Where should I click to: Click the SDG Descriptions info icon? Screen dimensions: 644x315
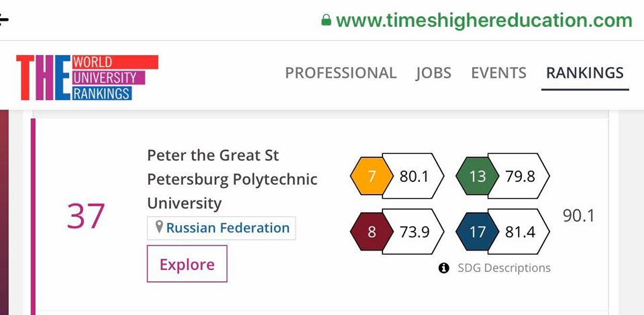tap(443, 268)
